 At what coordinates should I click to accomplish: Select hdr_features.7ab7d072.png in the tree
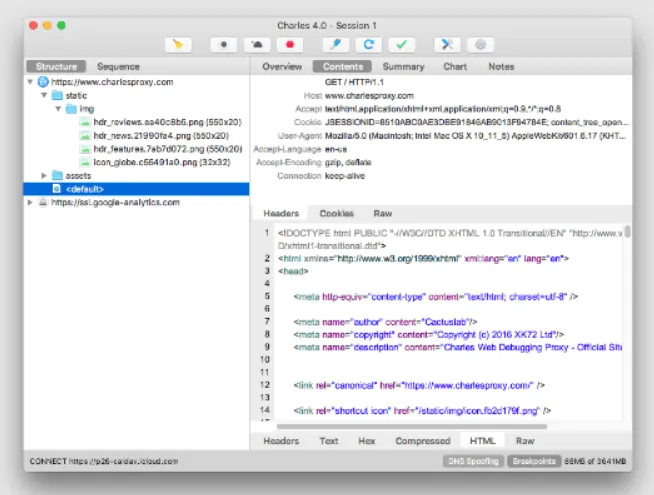pos(168,149)
